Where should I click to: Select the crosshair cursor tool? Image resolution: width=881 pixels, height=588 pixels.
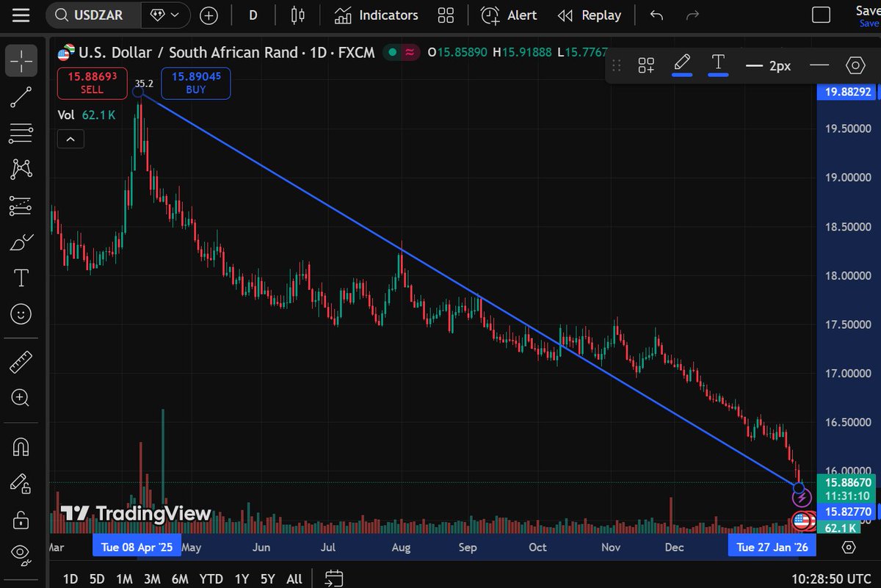(21, 60)
